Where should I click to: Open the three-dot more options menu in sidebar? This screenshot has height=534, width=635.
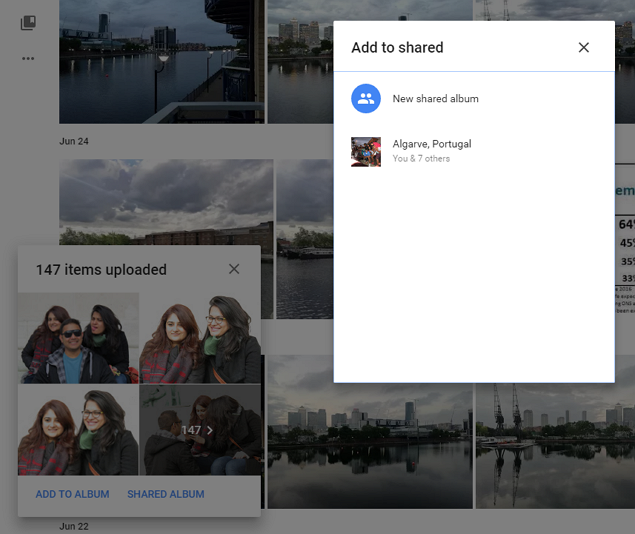[x=28, y=59]
